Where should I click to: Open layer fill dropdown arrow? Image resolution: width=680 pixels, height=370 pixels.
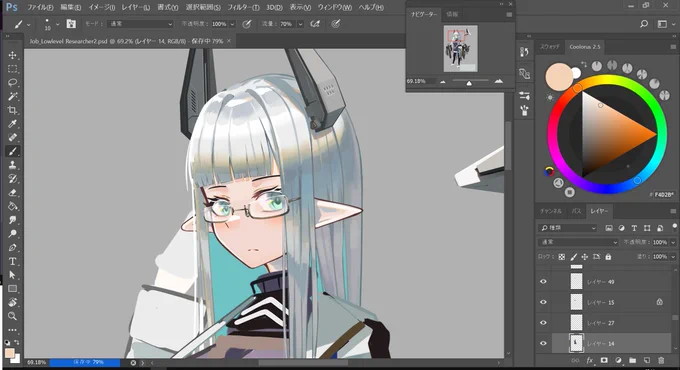click(673, 257)
